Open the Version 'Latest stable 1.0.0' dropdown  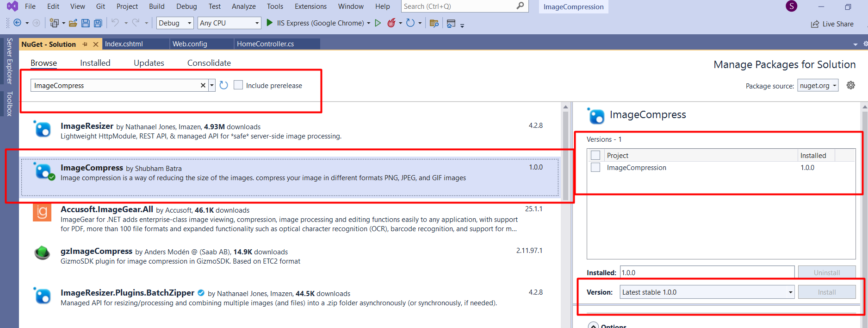tap(707, 292)
